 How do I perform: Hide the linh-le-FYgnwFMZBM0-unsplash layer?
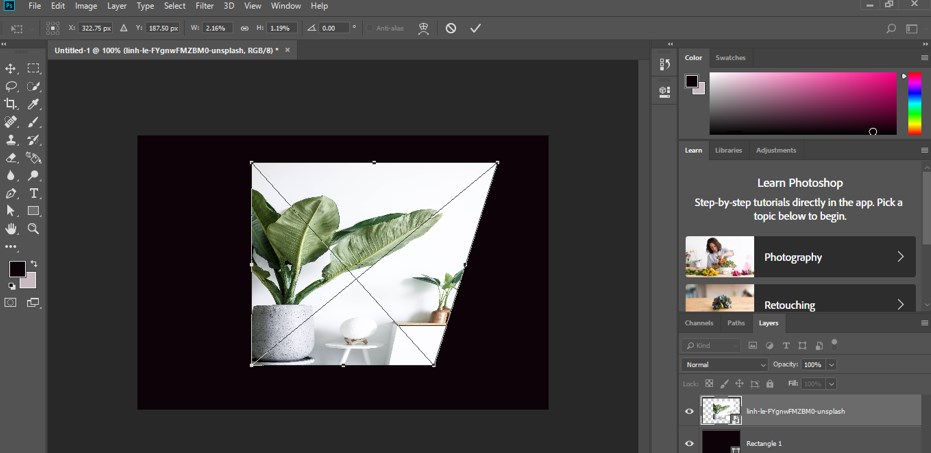(689, 411)
